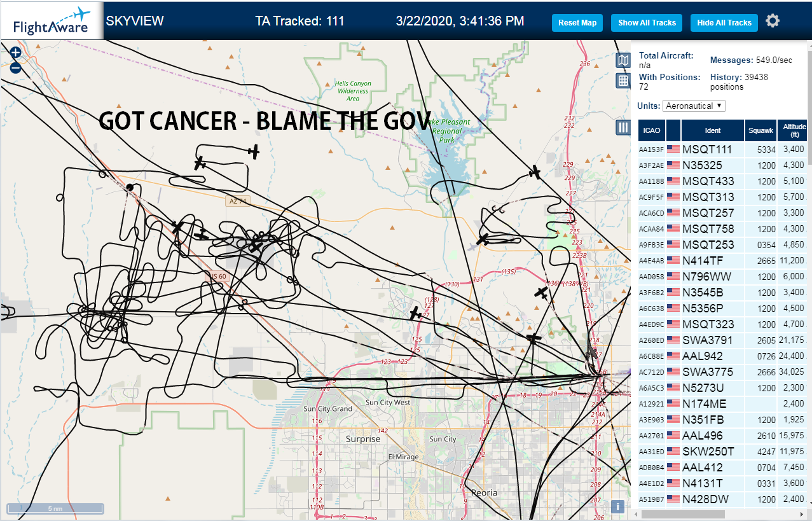Click the US flag beside SWA3791

[x=673, y=340]
